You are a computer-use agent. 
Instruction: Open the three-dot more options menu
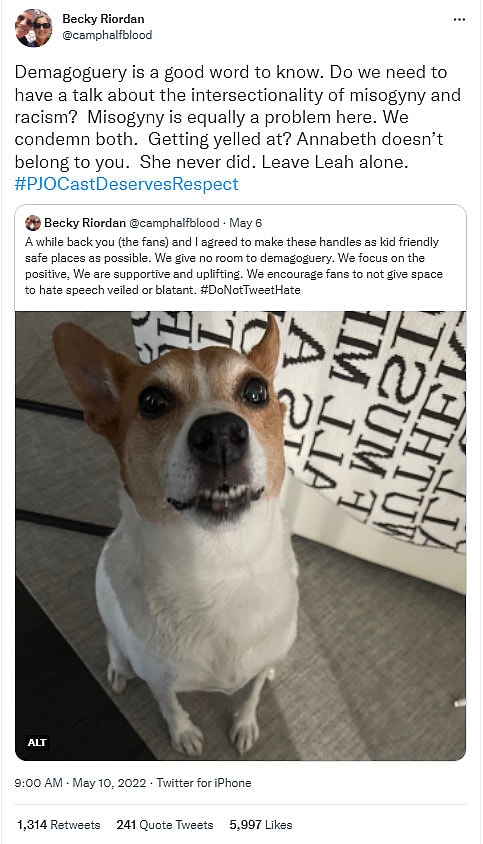tap(459, 20)
